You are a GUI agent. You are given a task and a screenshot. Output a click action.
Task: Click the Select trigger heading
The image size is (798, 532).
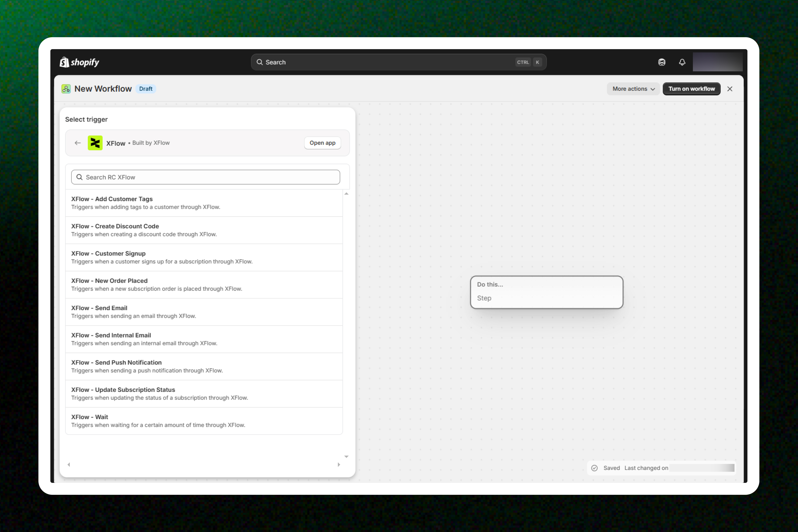86,119
